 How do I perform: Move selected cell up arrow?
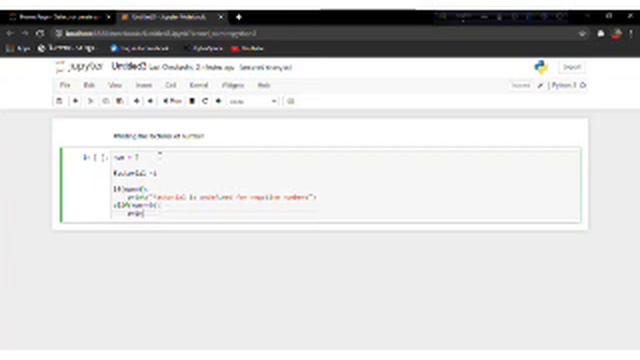click(137, 101)
